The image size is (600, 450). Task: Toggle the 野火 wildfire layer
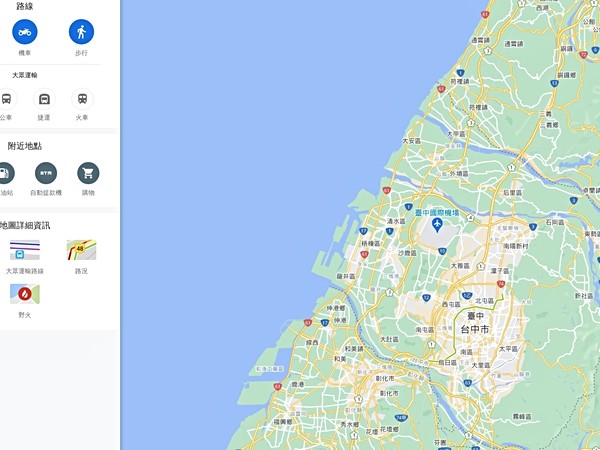pos(25,294)
